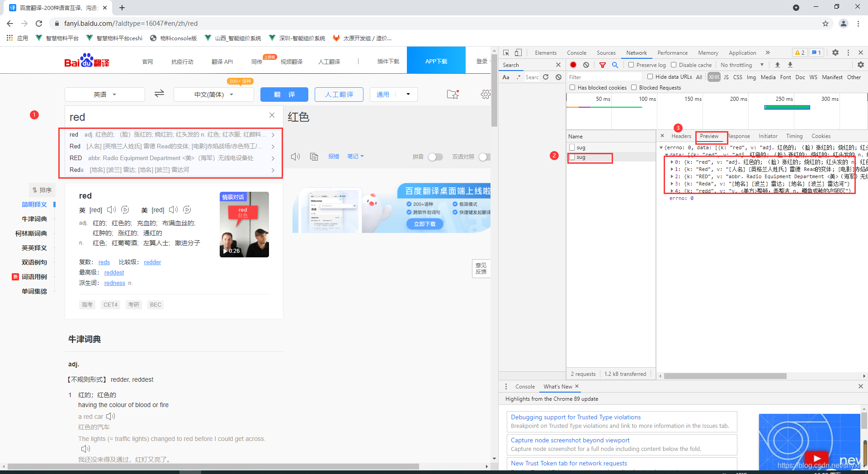Switch to the Sources tab
The width and height of the screenshot is (868, 474).
click(x=606, y=53)
